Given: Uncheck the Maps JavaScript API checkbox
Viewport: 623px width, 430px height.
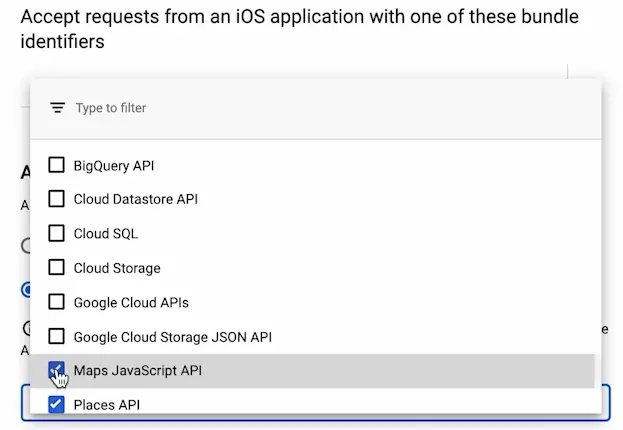Looking at the screenshot, I should (x=56, y=370).
